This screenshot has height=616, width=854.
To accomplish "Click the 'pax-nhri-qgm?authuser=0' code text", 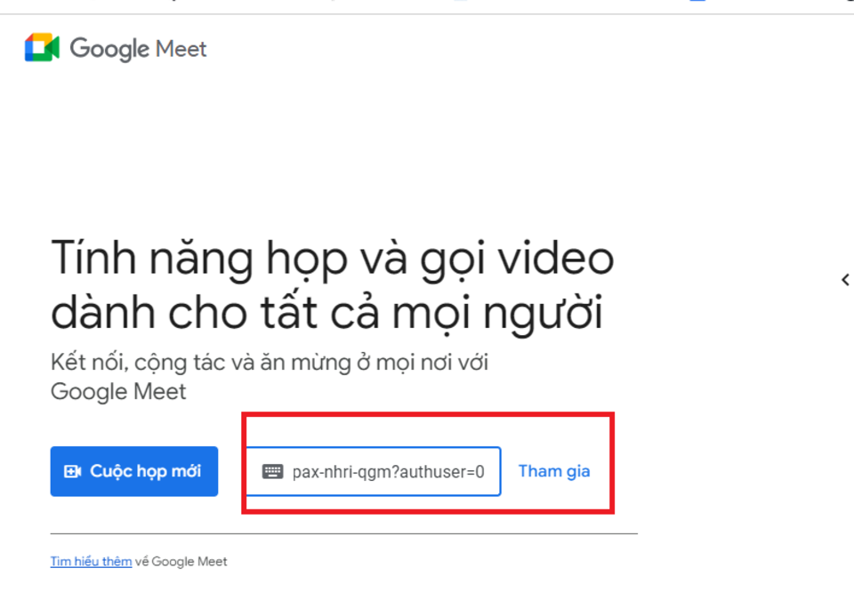I will tap(388, 472).
